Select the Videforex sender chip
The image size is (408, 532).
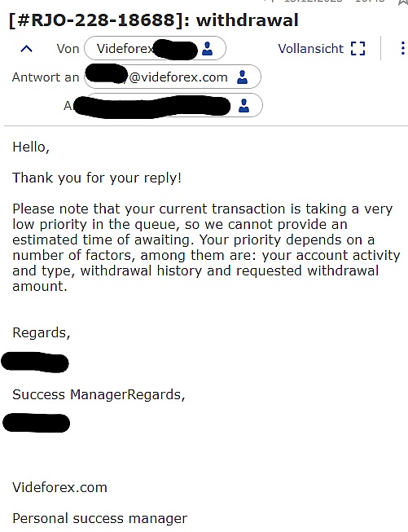click(x=155, y=48)
